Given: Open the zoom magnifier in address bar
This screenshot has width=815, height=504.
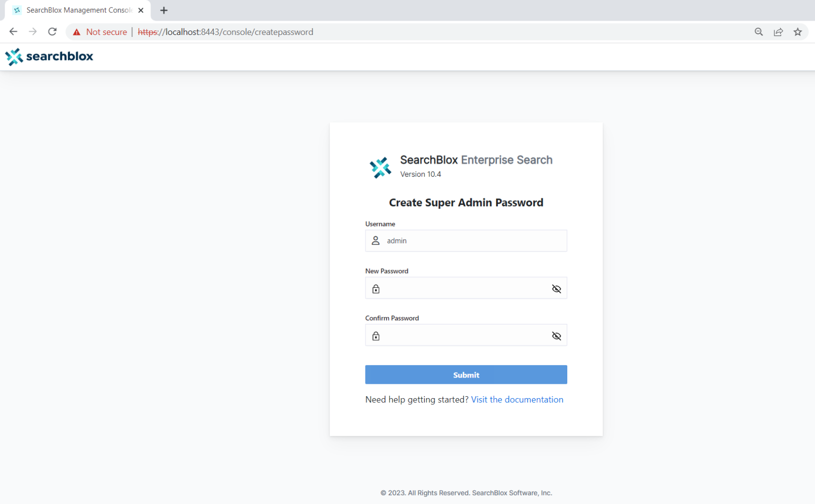Looking at the screenshot, I should pos(759,32).
